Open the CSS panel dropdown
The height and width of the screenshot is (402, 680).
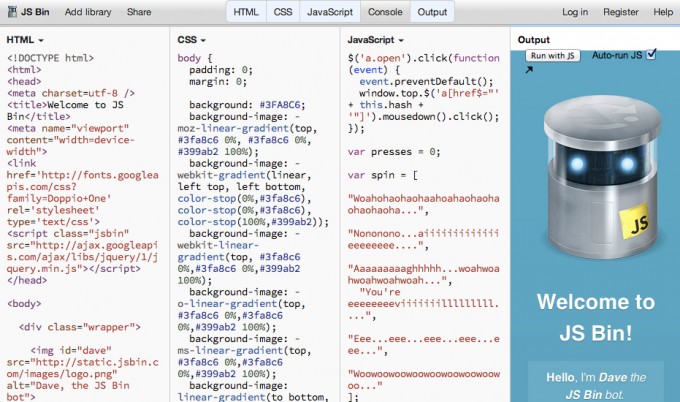(191, 40)
